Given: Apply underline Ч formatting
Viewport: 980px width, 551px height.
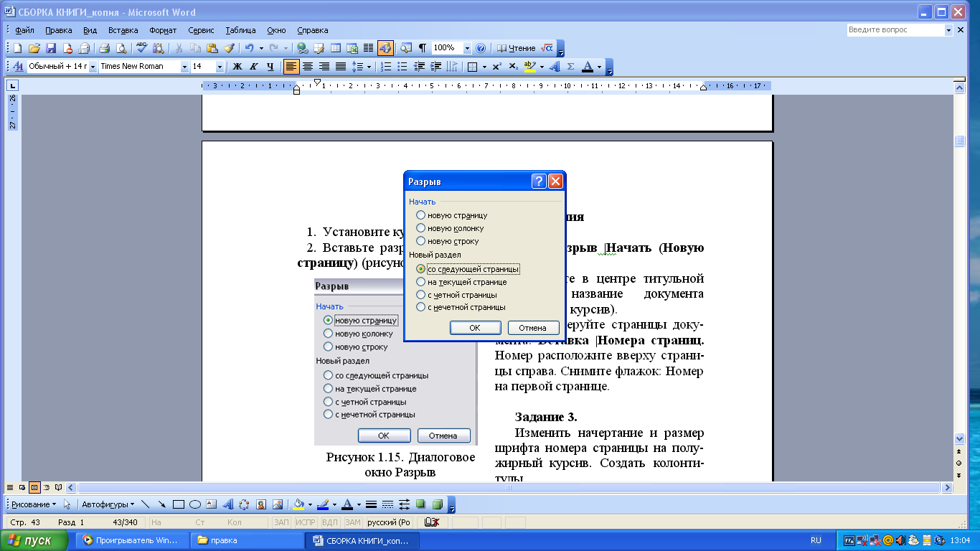Looking at the screenshot, I should click(x=270, y=67).
